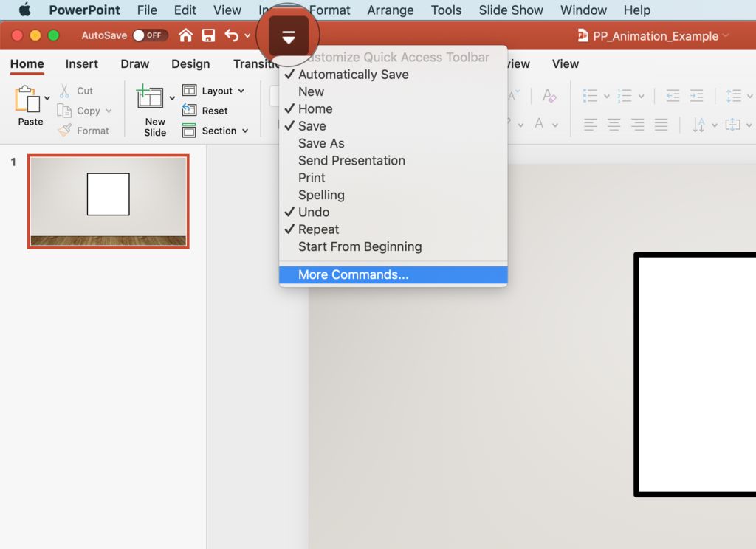The image size is (756, 549).
Task: Open the Undo history dropdown arrow
Action: [x=247, y=35]
